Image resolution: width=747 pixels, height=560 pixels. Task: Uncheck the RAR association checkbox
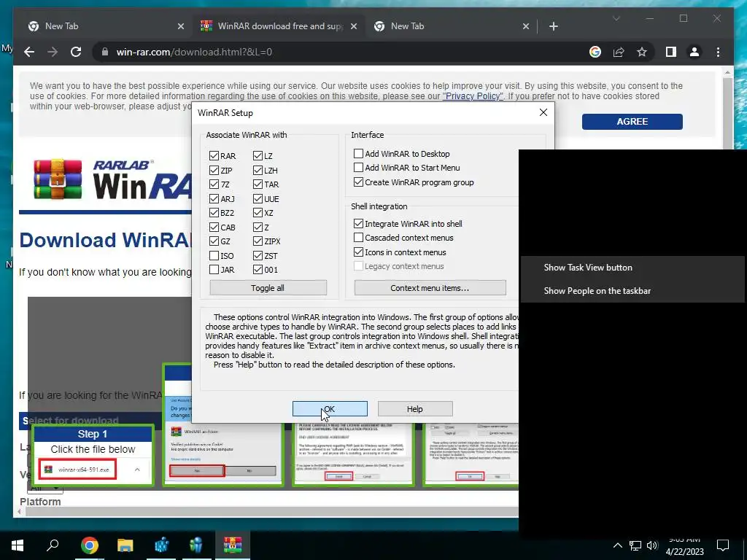click(214, 156)
